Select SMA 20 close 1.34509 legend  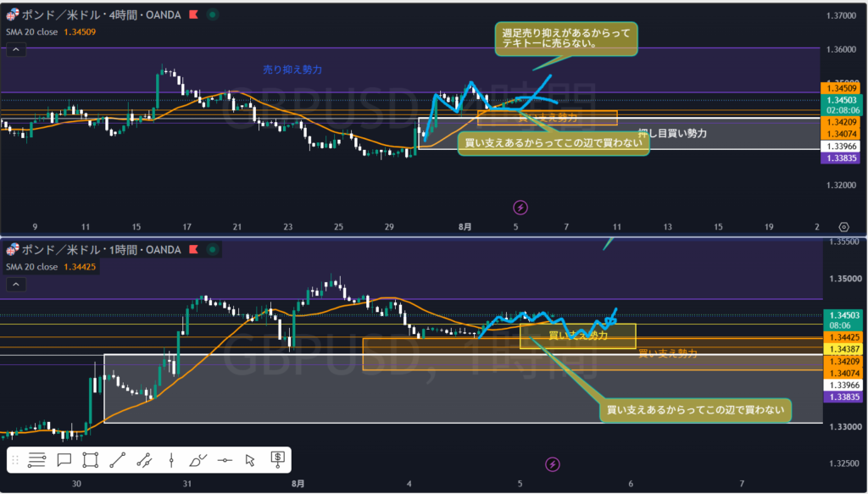[51, 32]
